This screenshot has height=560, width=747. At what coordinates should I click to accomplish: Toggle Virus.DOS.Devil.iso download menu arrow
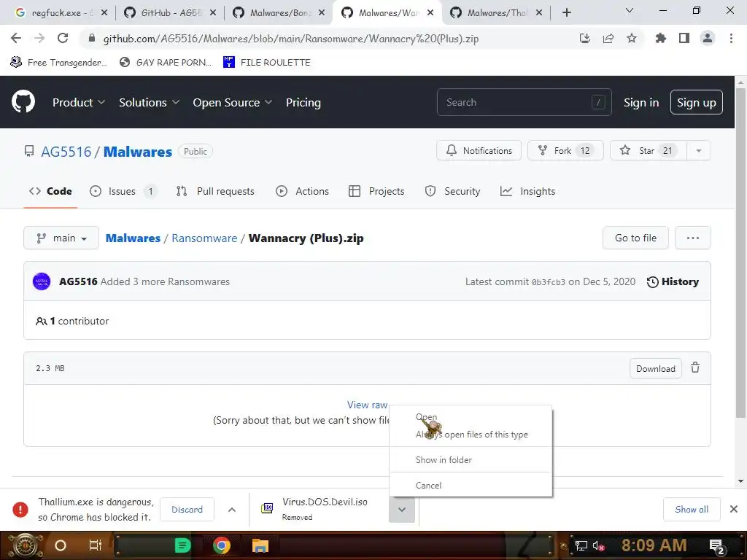point(402,510)
